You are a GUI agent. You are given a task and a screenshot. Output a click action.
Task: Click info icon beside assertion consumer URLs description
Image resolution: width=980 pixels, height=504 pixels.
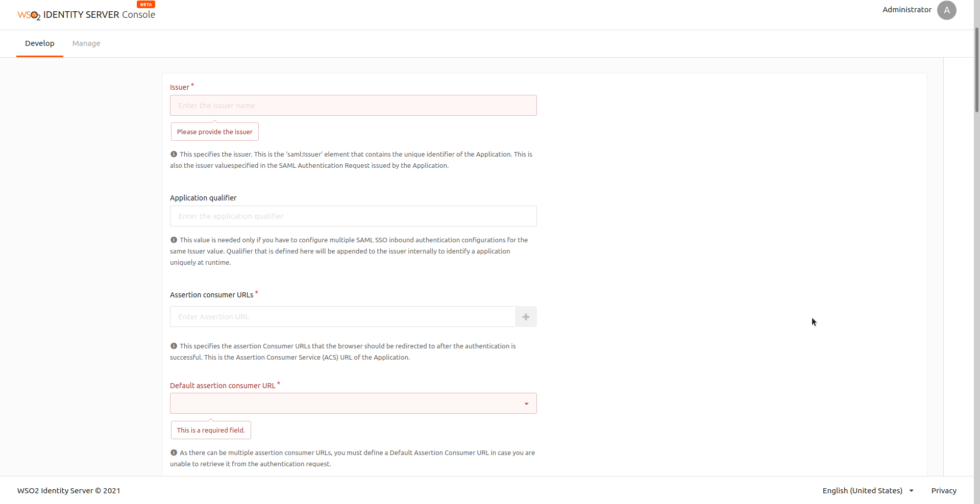(x=174, y=346)
